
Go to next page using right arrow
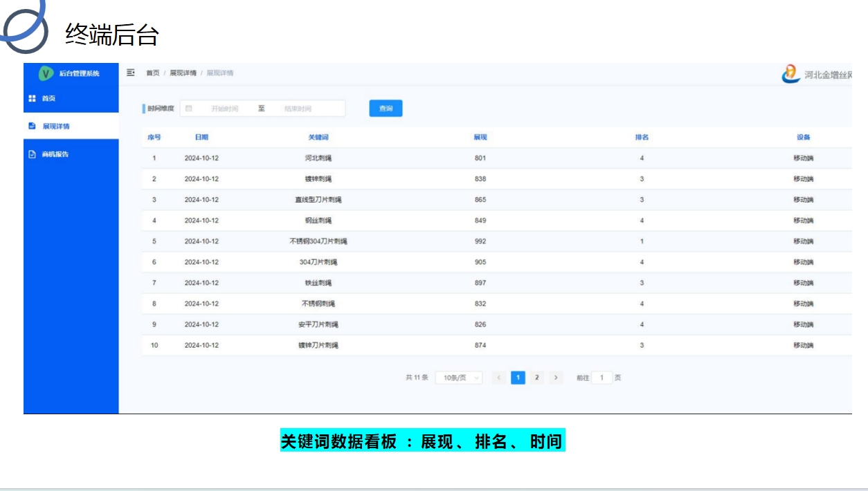pos(556,378)
